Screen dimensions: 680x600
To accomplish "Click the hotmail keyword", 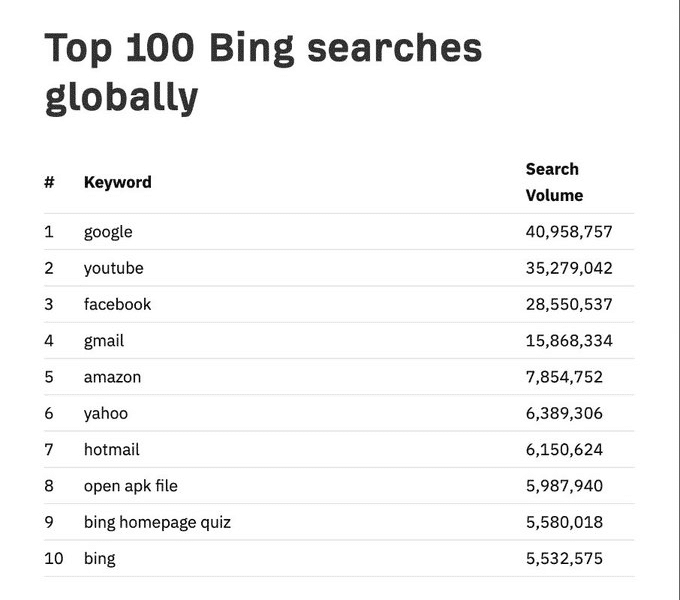I will 111,450.
